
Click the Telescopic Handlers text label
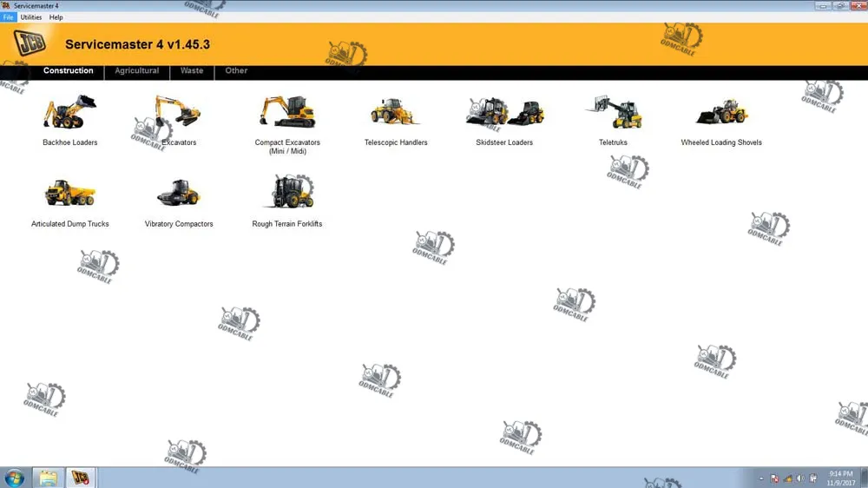[x=396, y=142]
